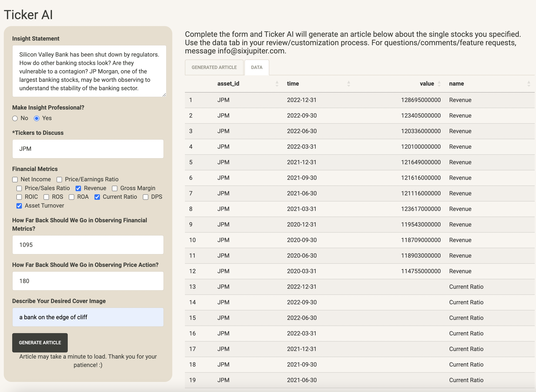Viewport: 536px width, 392px height.
Task: Check the ROIC checkbox
Action: pos(19,197)
